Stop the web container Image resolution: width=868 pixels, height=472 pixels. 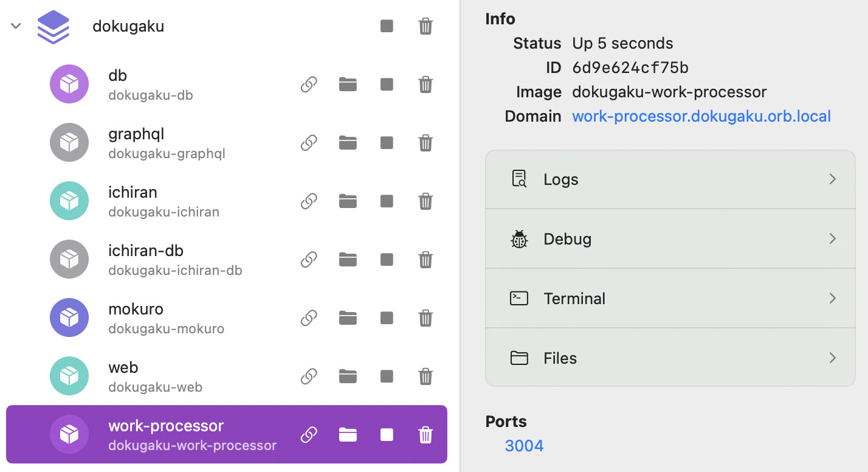point(387,377)
